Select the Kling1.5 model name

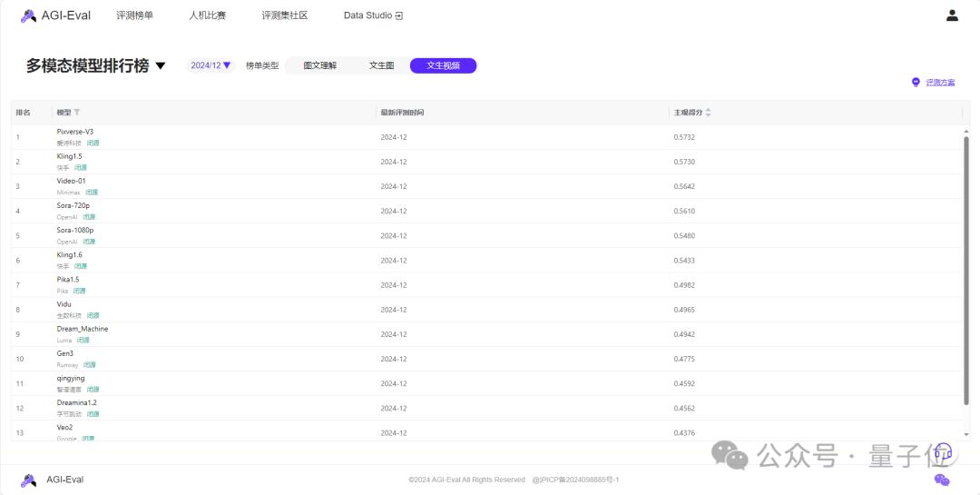69,156
